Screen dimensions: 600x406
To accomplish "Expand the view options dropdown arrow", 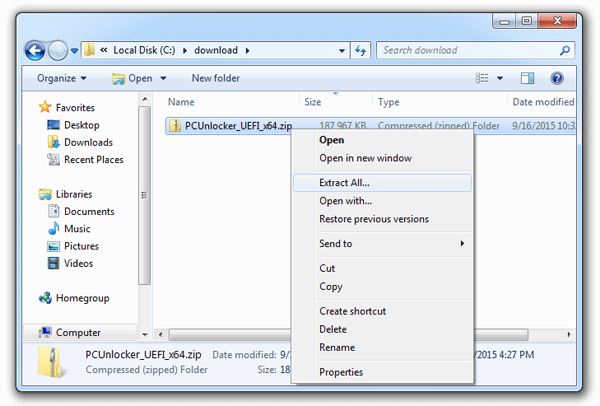I will click(x=500, y=78).
